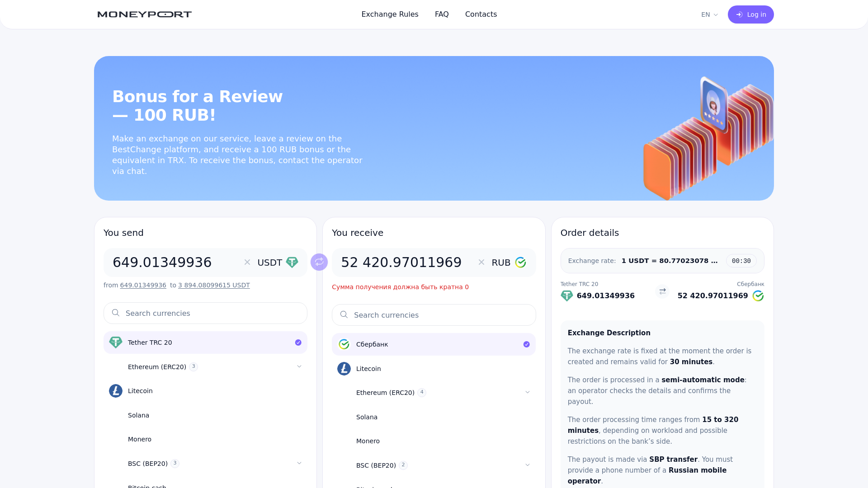Screen dimensions: 868x488
Task: Set maximum amount 3 894.08099615 USDT link
Action: coord(214,285)
